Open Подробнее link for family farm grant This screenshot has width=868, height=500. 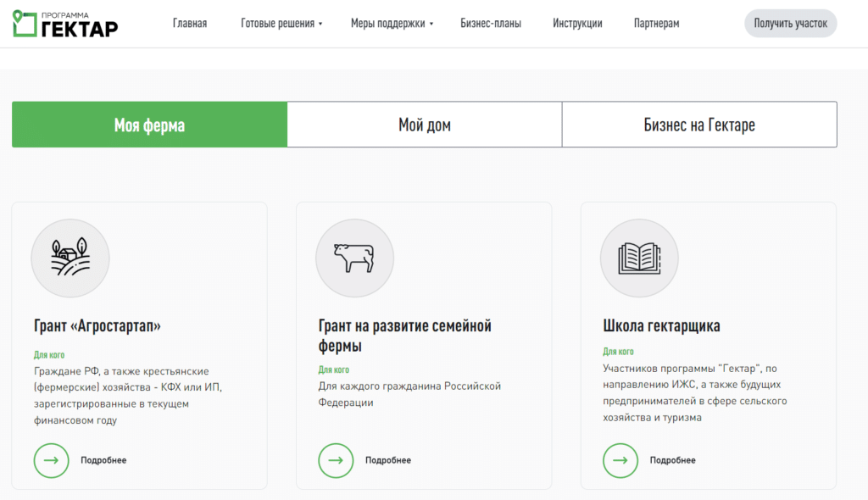[388, 460]
